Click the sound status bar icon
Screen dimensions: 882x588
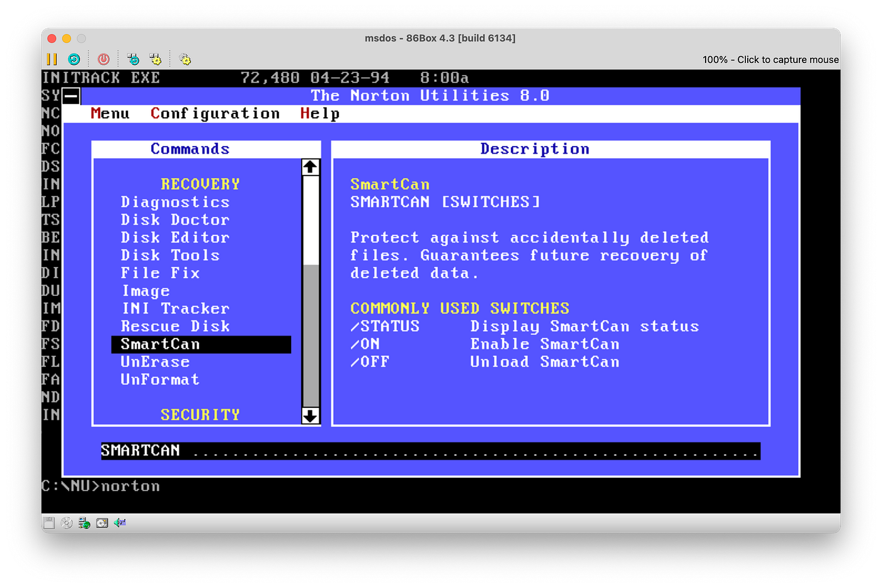(x=120, y=523)
